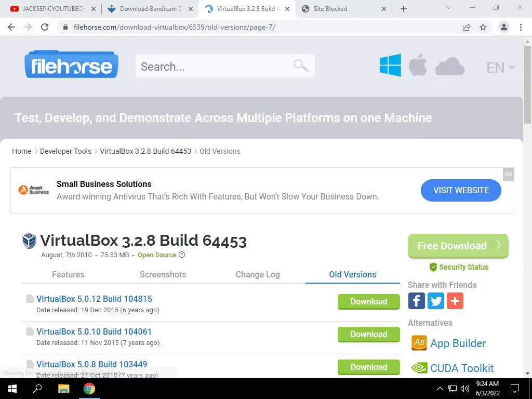Click the Open Source help question icon
This screenshot has width=532, height=399.
(182, 255)
